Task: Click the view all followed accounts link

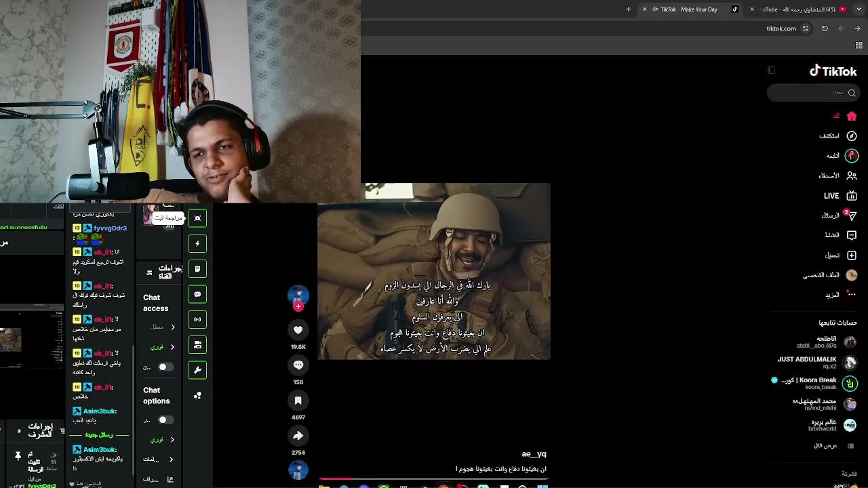Action: (x=834, y=446)
